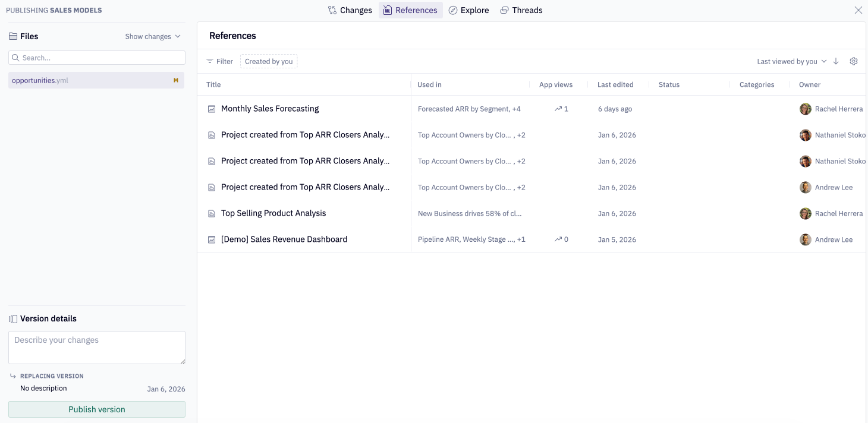Open the Explore tab
This screenshot has width=868, height=423.
pos(468,10)
